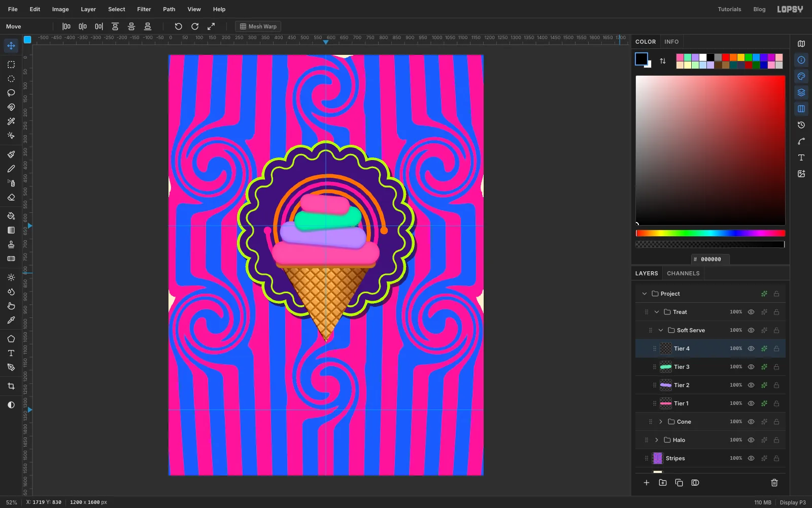
Task: Open the Filter menu
Action: tap(144, 9)
